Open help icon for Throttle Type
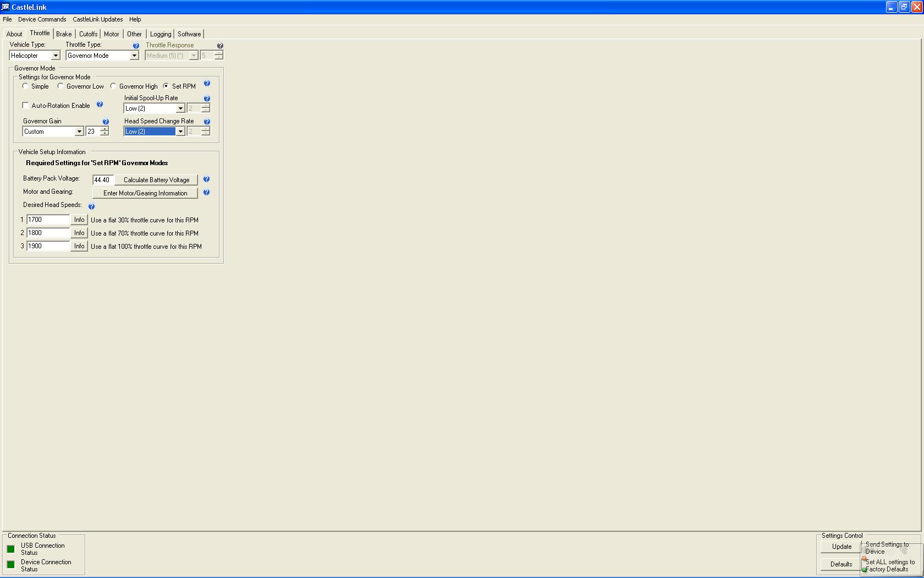 pyautogui.click(x=136, y=46)
